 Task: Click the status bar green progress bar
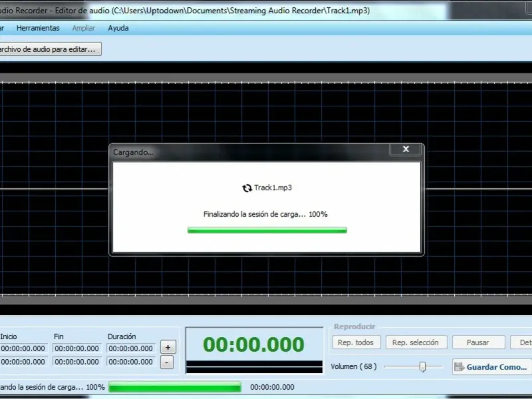point(175,387)
